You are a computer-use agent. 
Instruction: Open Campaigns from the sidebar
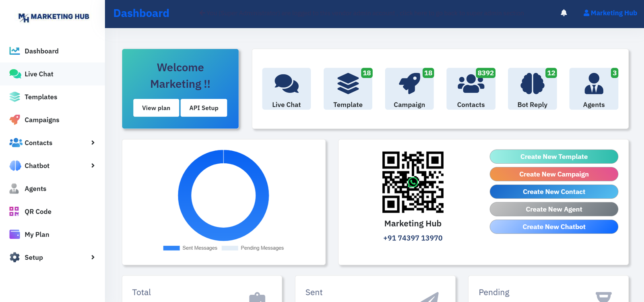42,120
